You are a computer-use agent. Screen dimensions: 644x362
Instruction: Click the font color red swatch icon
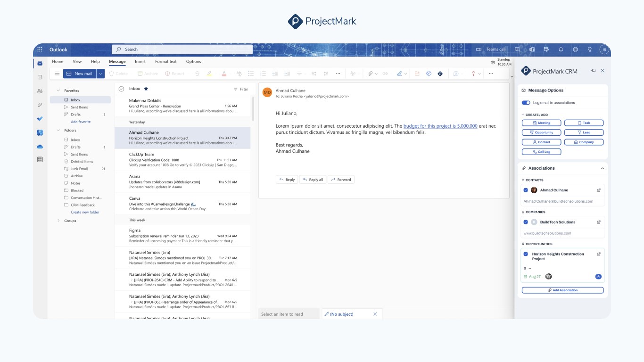tap(224, 74)
